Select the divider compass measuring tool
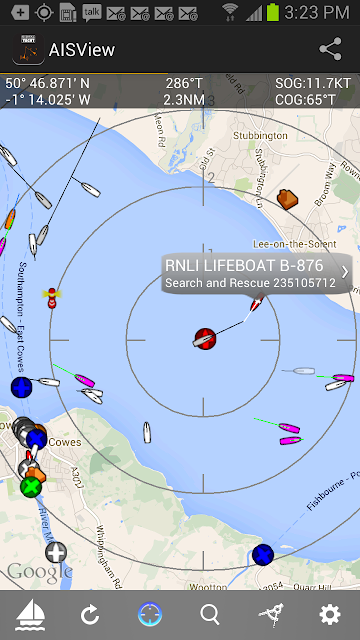 pyautogui.click(x=271, y=615)
